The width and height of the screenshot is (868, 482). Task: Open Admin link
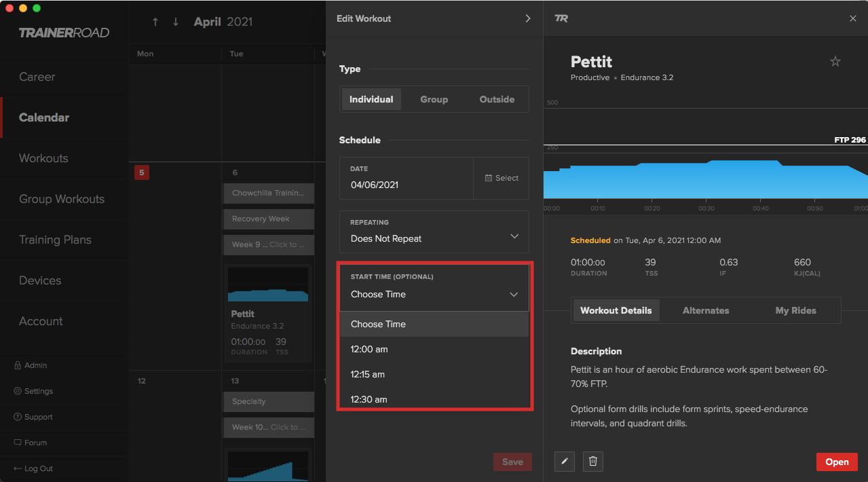[36, 365]
